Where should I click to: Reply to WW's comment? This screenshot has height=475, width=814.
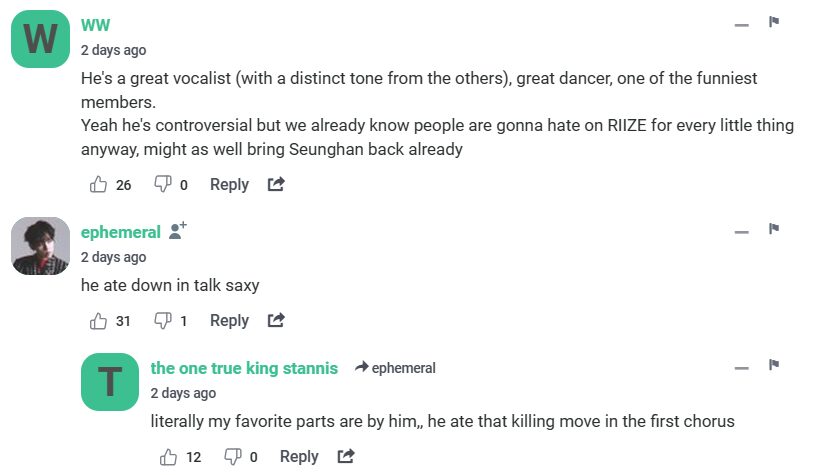229,184
